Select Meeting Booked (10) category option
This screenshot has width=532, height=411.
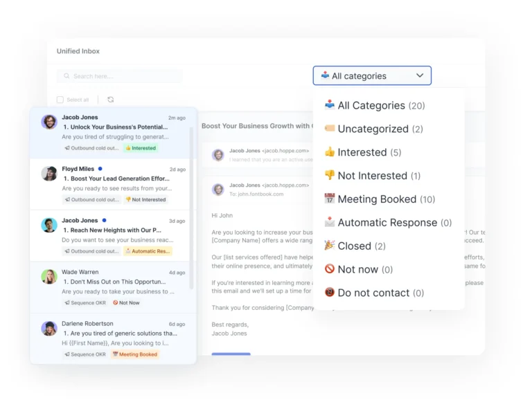pos(379,199)
